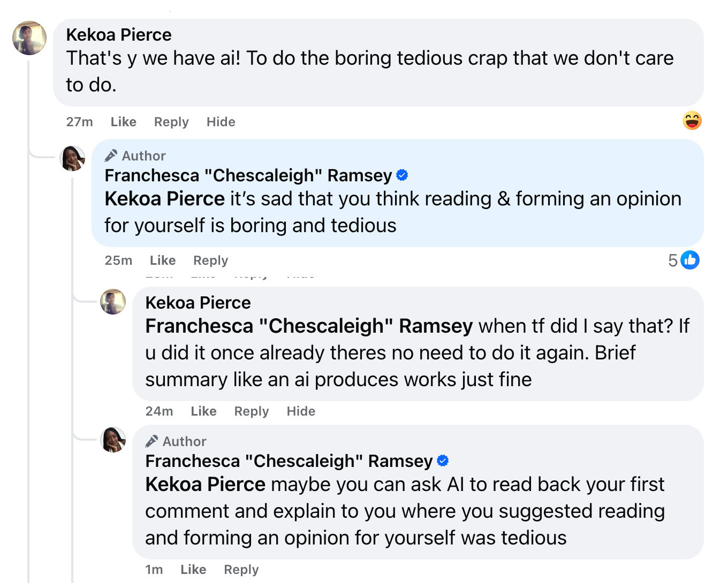Click the Author pencil icon in first author reply

tap(111, 156)
